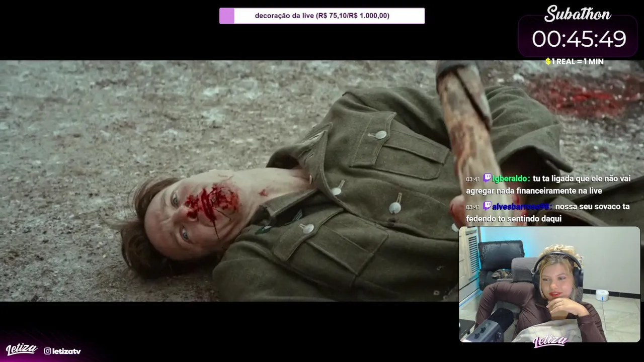
Task: Click the streamer webcam overlay
Action: 549,285
